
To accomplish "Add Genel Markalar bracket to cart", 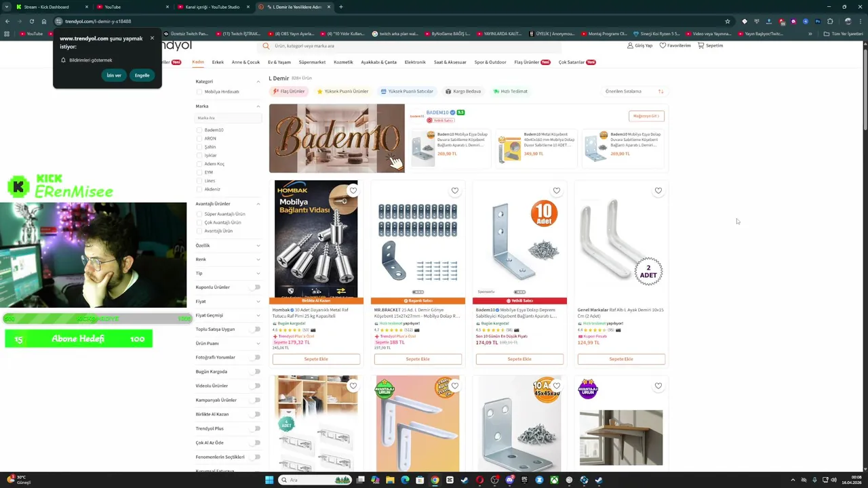I will click(621, 359).
